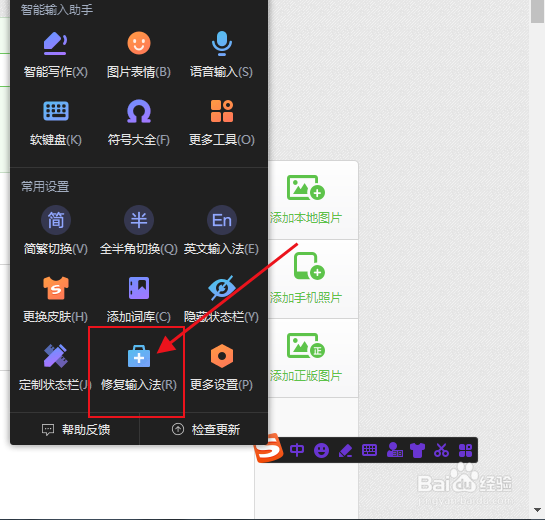Click keyboard icon on status bar
545x520 pixels.
click(369, 450)
